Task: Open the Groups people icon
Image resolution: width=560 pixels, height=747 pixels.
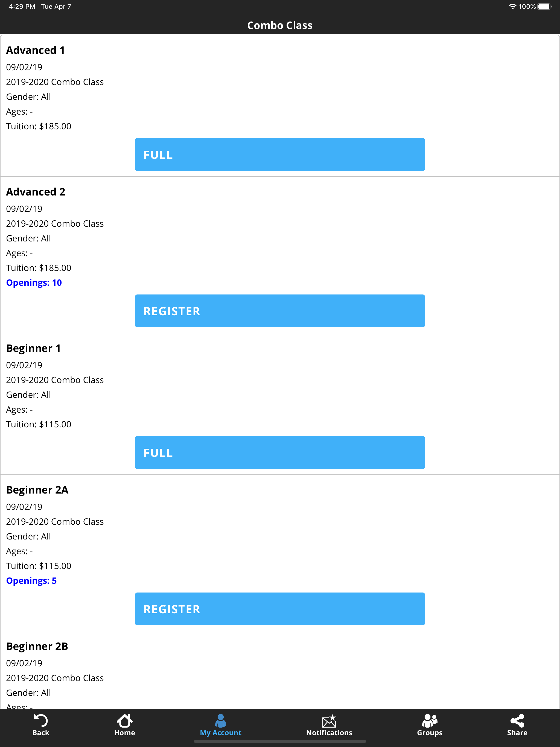Action: (430, 720)
